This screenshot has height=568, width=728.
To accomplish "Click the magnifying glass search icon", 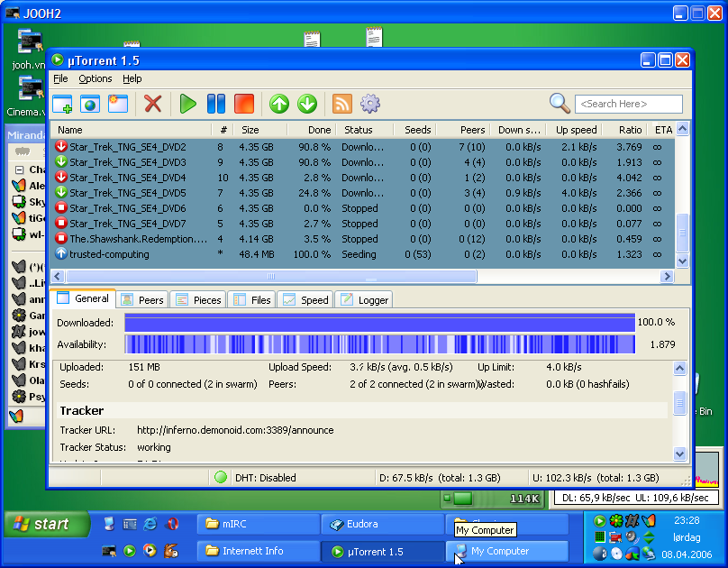I will tap(560, 103).
